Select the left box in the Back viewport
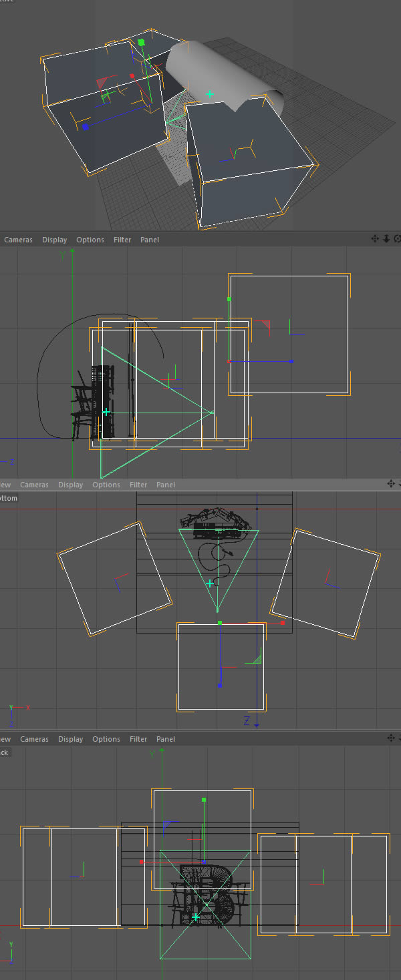 tap(84, 877)
